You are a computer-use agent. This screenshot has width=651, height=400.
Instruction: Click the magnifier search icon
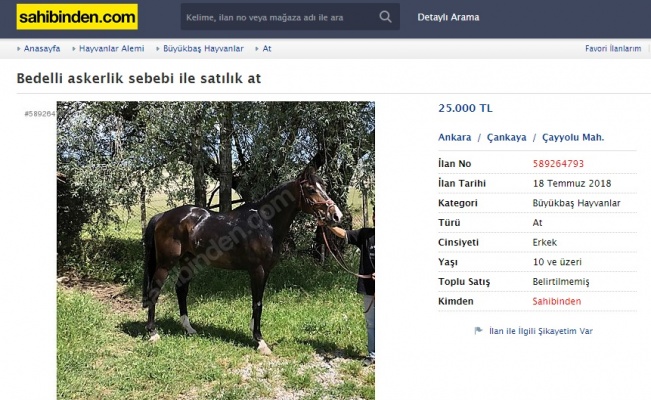click(385, 17)
